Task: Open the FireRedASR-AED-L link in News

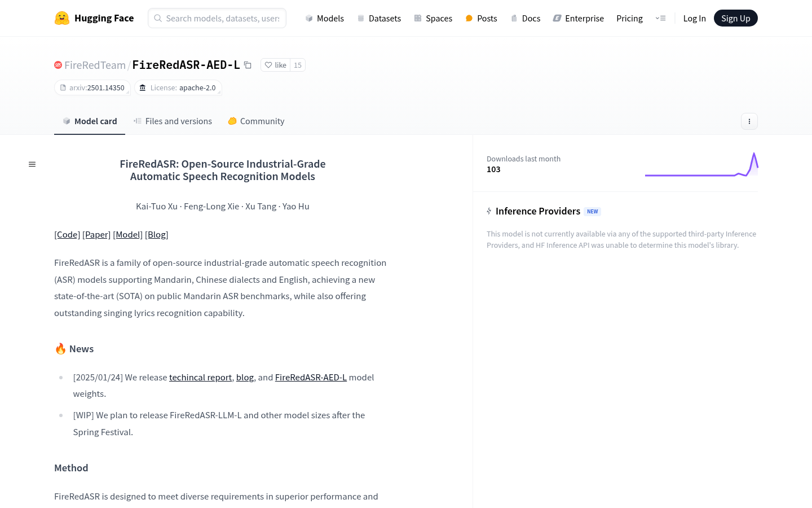Action: coord(311,377)
